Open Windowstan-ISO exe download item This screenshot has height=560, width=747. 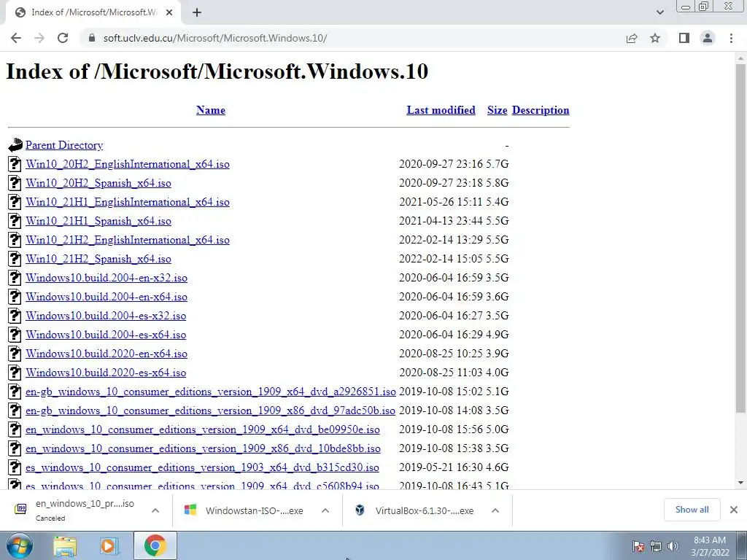pos(244,510)
